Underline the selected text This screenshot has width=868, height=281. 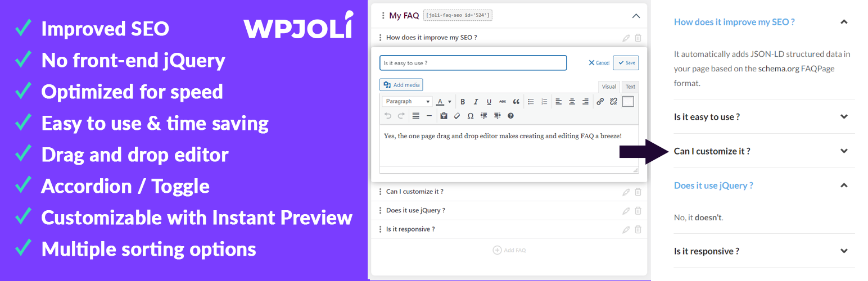coord(489,102)
